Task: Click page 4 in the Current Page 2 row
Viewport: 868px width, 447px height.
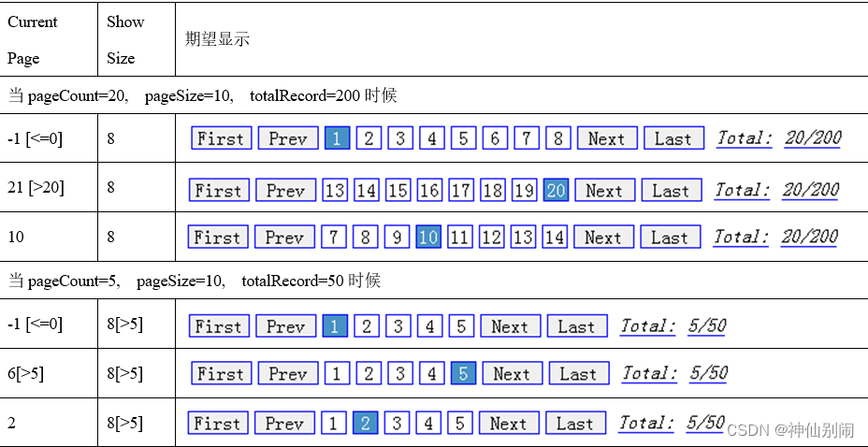Action: (x=427, y=424)
